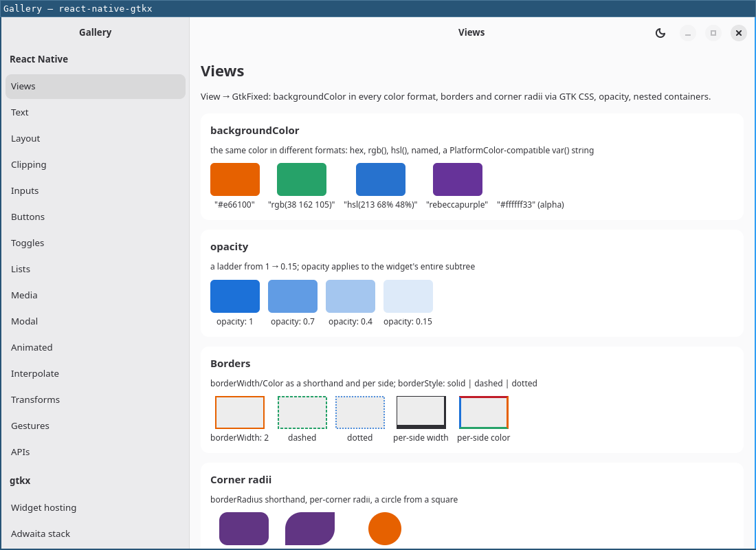Close the Gallery window
756x550 pixels.
pos(738,33)
